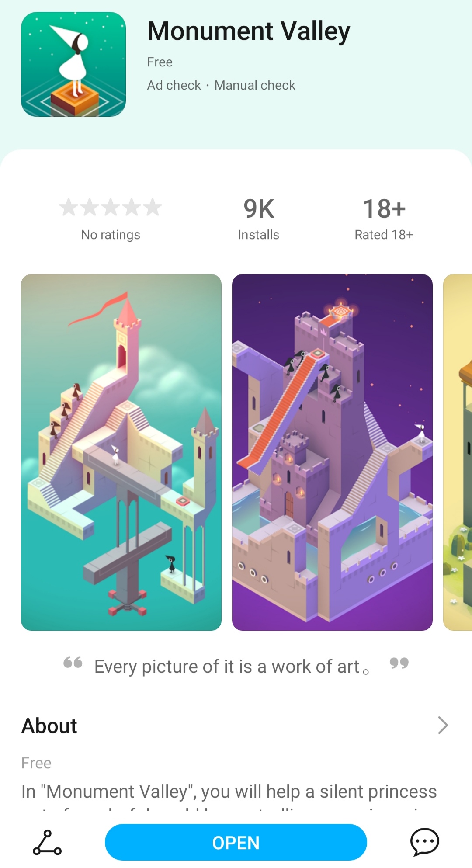Tap the Monument Valley app icon
This screenshot has height=868, width=472.
pos(73,64)
